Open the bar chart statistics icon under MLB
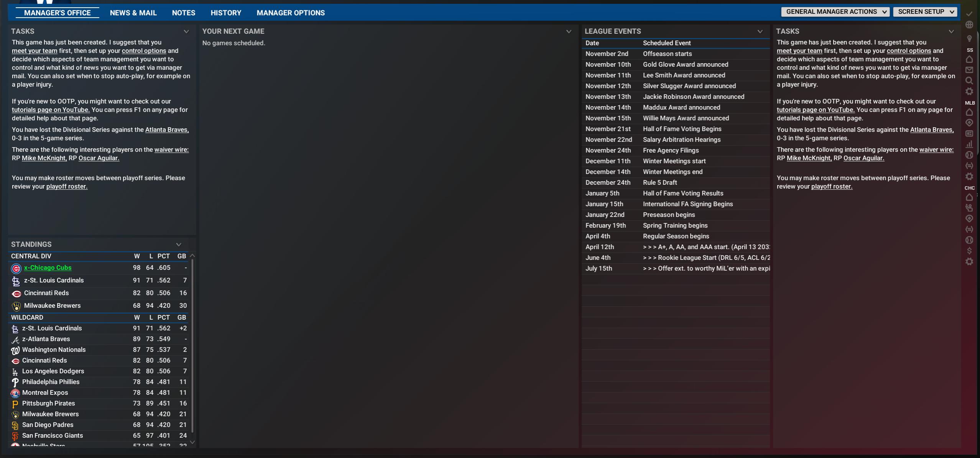This screenshot has height=458, width=980. [x=969, y=144]
